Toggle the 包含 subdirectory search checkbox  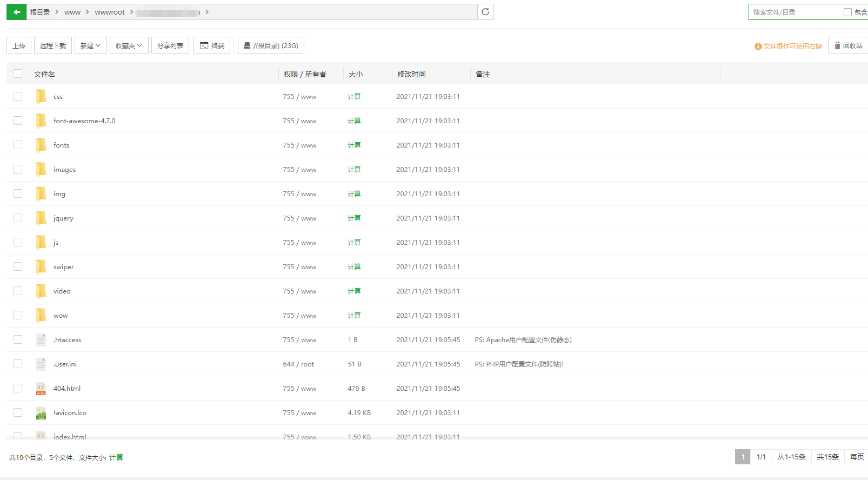[847, 12]
